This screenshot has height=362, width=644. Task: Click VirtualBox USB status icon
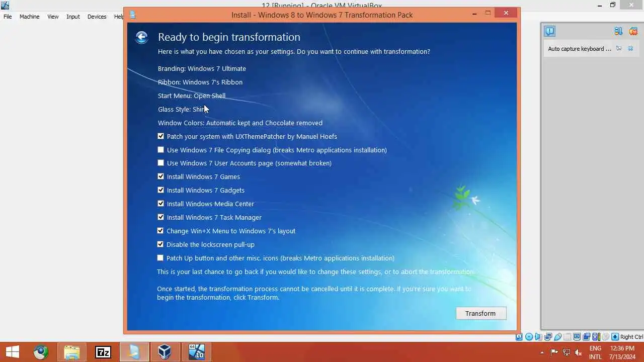click(557, 337)
